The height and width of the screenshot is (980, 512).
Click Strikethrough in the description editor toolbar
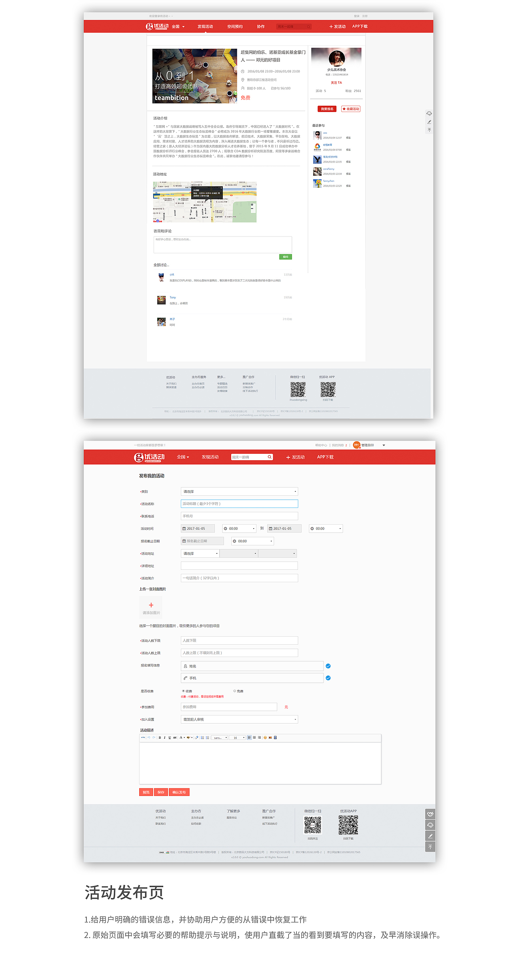point(175,738)
